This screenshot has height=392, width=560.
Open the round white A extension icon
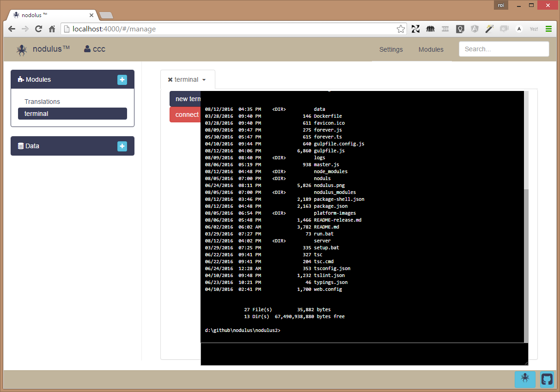tap(519, 29)
